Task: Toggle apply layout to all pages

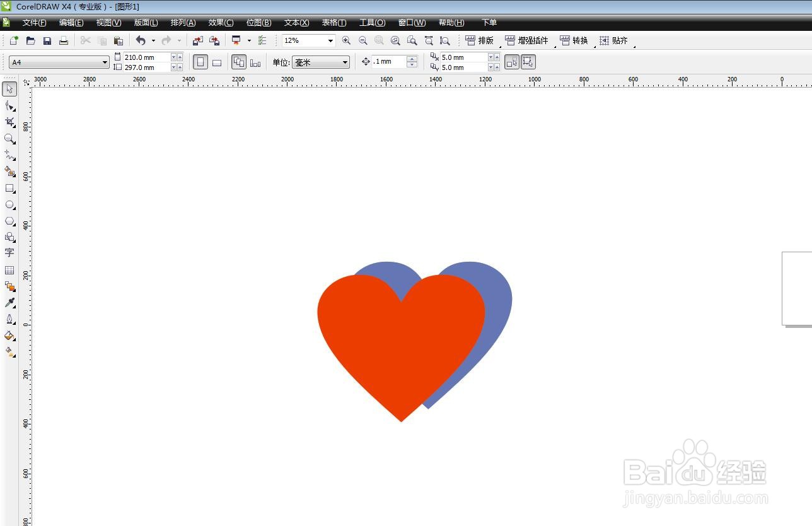Action: pos(239,62)
